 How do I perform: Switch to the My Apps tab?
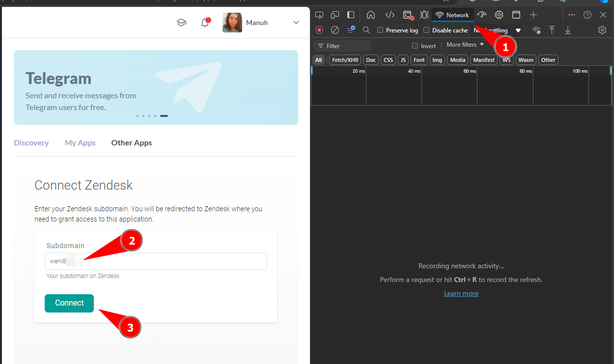pos(80,143)
